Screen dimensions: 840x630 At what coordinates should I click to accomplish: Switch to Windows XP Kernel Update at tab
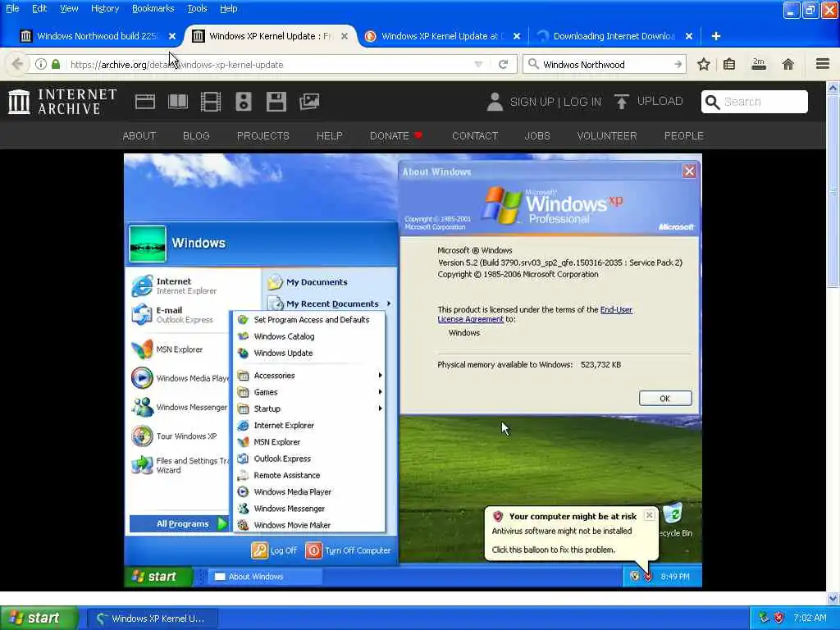442,36
